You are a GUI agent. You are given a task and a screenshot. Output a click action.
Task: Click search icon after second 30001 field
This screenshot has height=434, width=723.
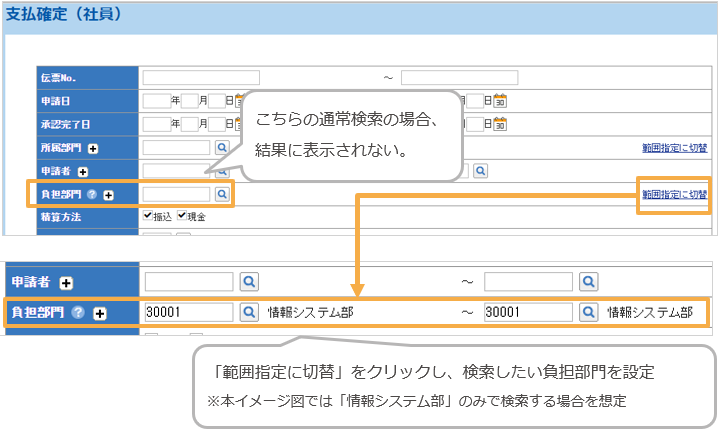click(589, 312)
